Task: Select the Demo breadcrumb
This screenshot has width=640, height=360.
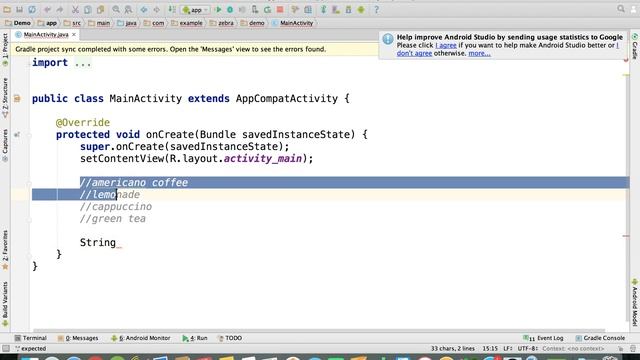Action: [x=18, y=23]
